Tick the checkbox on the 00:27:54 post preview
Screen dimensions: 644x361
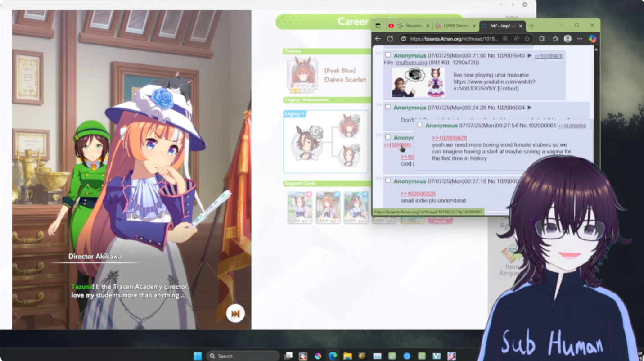(419, 125)
